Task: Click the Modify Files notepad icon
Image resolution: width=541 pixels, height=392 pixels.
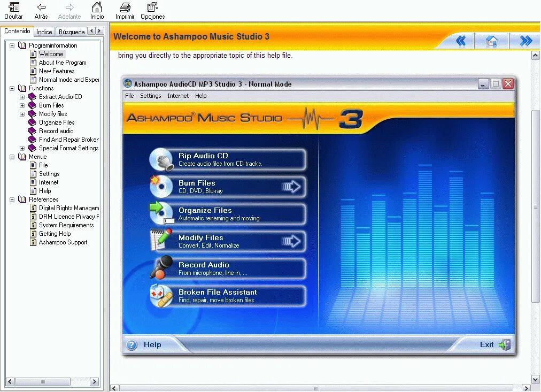Action: pos(161,240)
